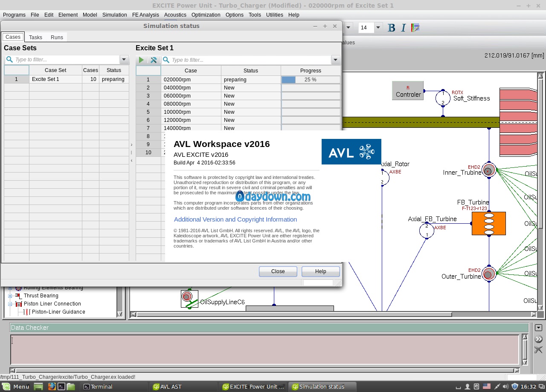Viewport: 546px width, 392px height.
Task: Open the Case Sets filter dropdown
Action: 124,60
